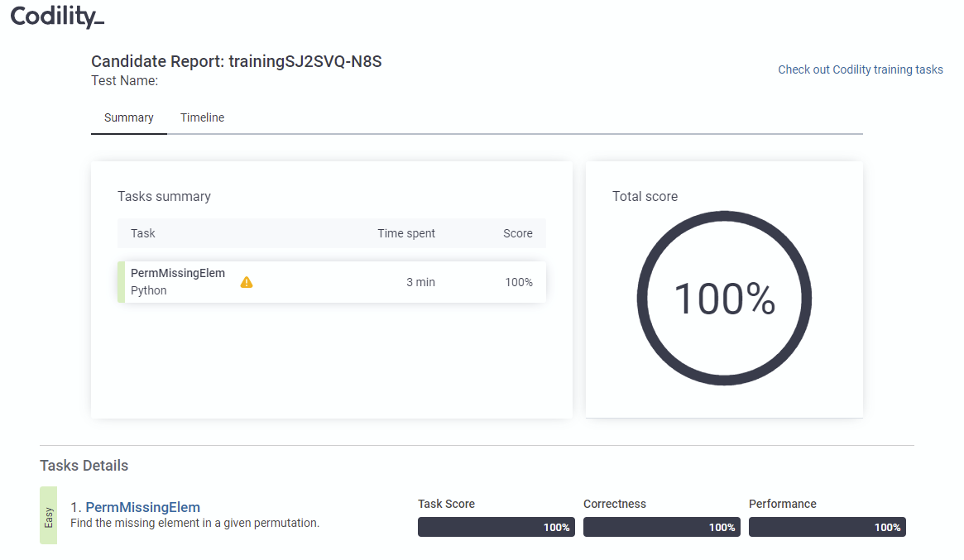964x560 pixels.
Task: Click the Task Score label
Action: click(x=446, y=504)
